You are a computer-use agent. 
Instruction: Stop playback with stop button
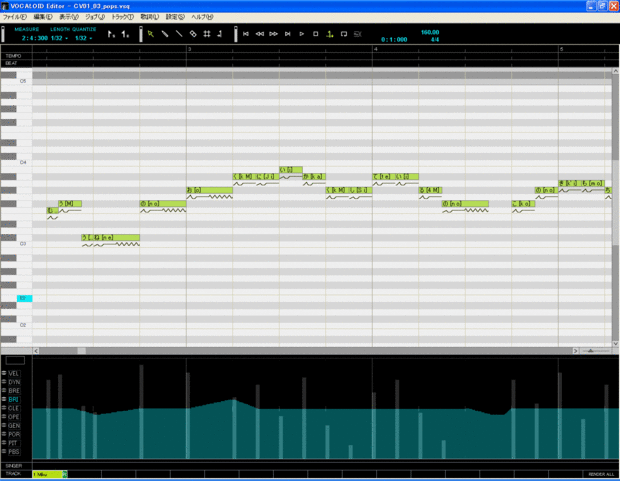316,34
